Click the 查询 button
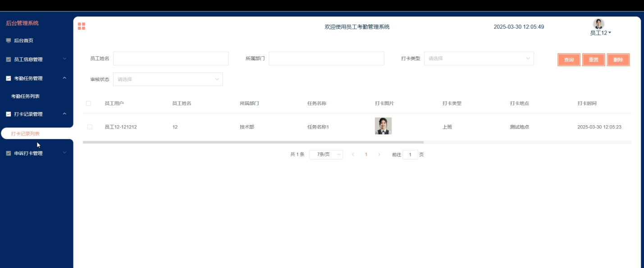 pyautogui.click(x=569, y=60)
